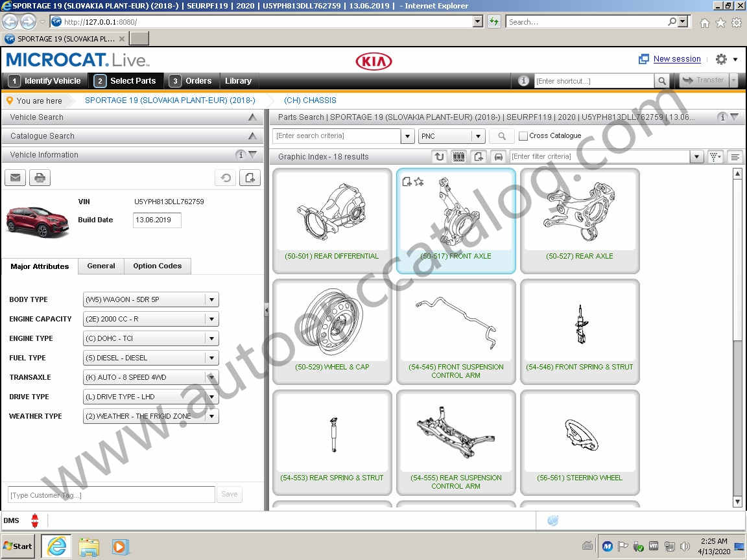747x560 pixels.
Task: Open the BODY TYPE dropdown
Action: [211, 299]
